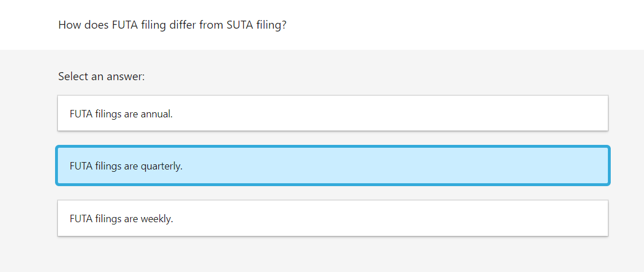This screenshot has width=644, height=272.
Task: Change selection to weekly FUTA filings
Action: point(333,218)
